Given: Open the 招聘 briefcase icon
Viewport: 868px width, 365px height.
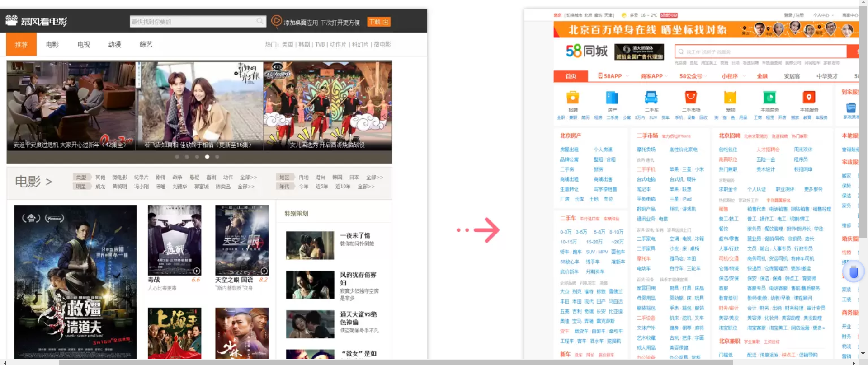Looking at the screenshot, I should click(573, 98).
